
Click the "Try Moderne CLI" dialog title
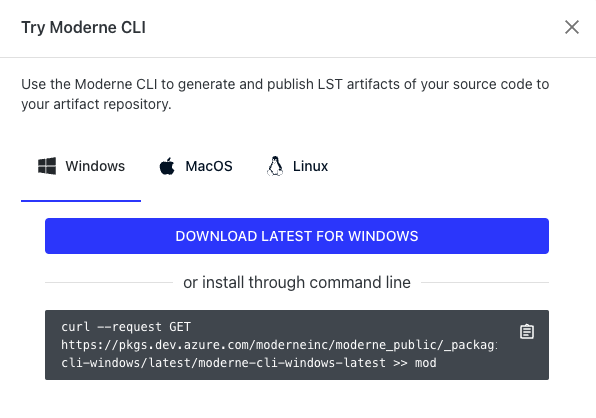[x=83, y=27]
